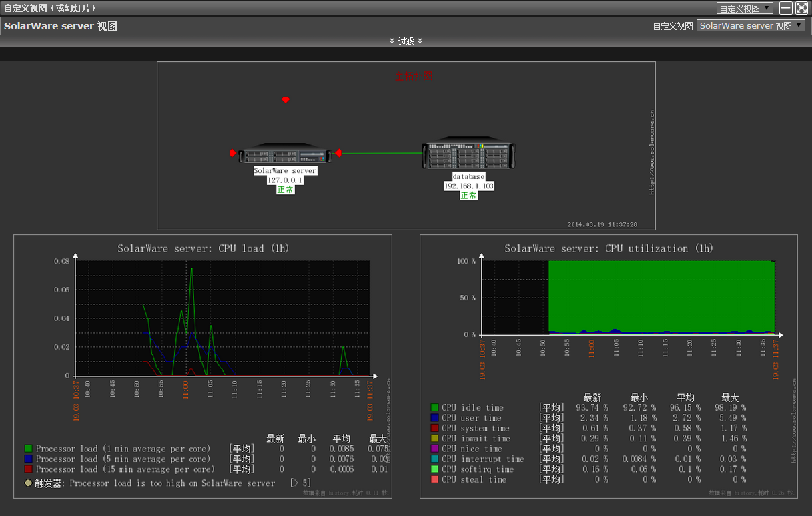Screen dimensions: 812x516
Task: Select the database server rack icon on map
Action: [x=470, y=154]
